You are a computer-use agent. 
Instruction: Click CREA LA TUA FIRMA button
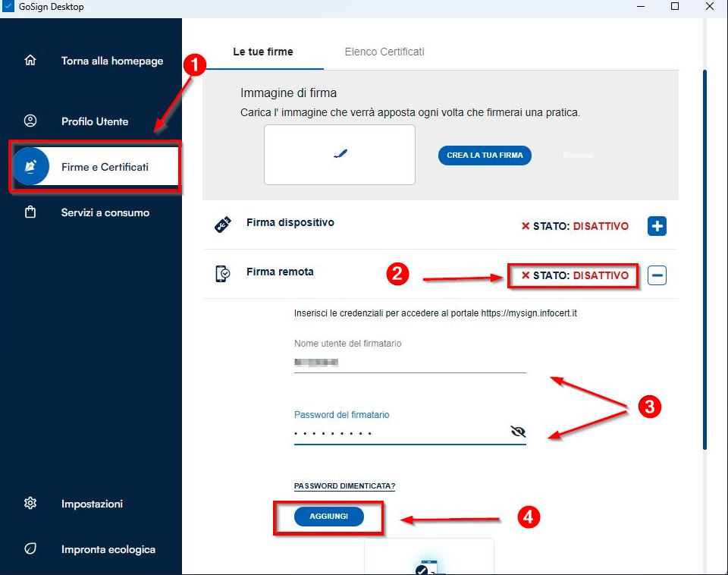coord(485,155)
